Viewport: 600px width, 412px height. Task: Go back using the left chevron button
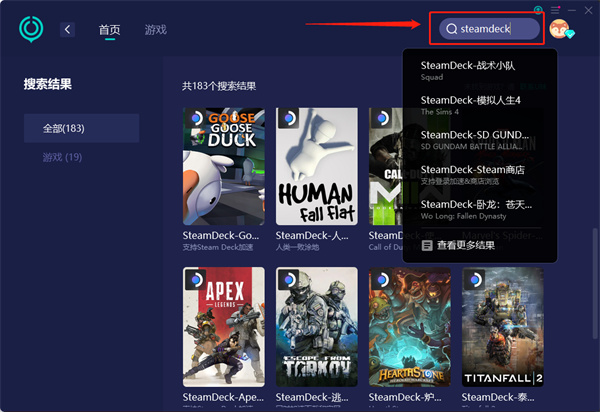coord(67,29)
